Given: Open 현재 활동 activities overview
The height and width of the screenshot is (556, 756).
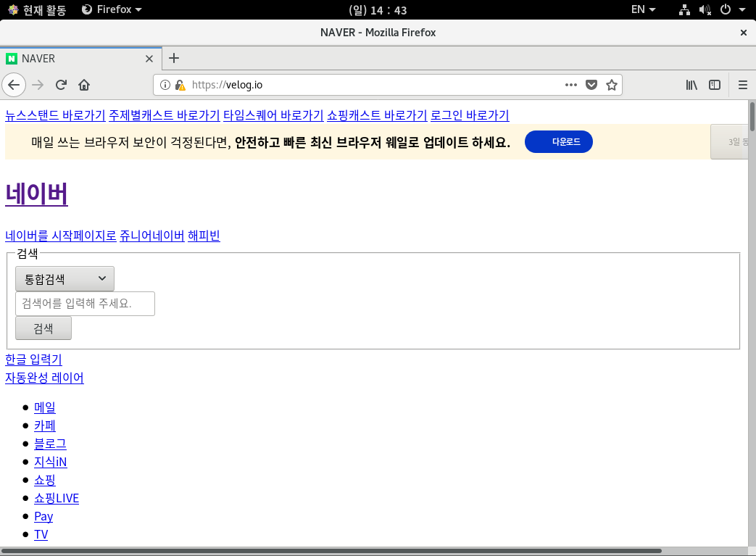Looking at the screenshot, I should click(x=38, y=9).
